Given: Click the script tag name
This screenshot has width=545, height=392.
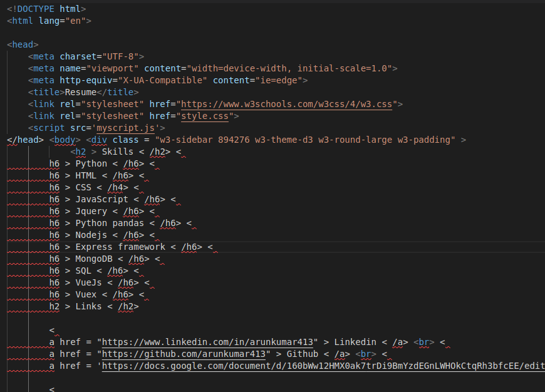Looking at the screenshot, I should [x=49, y=128].
